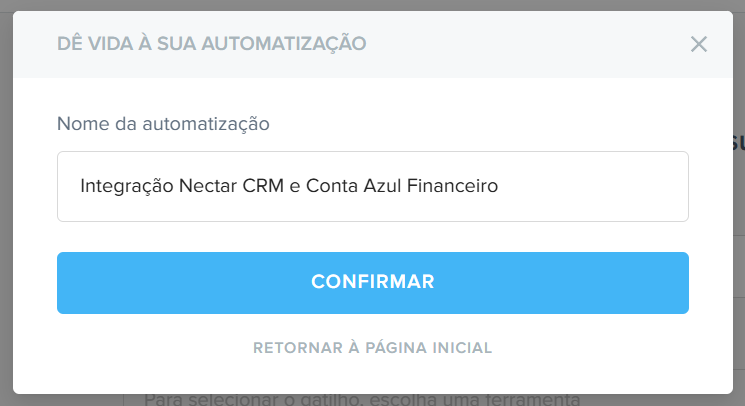This screenshot has height=406, width=745.
Task: Place cursor on CRM in name field
Action: click(263, 186)
